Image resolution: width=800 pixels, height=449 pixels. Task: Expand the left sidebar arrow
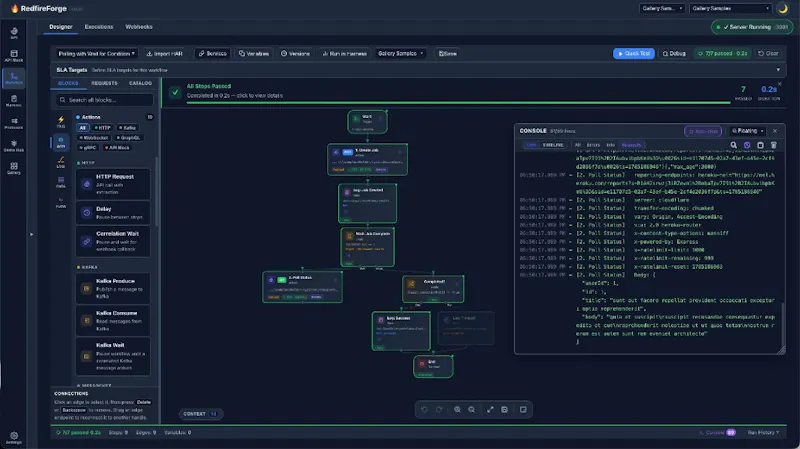(x=31, y=234)
